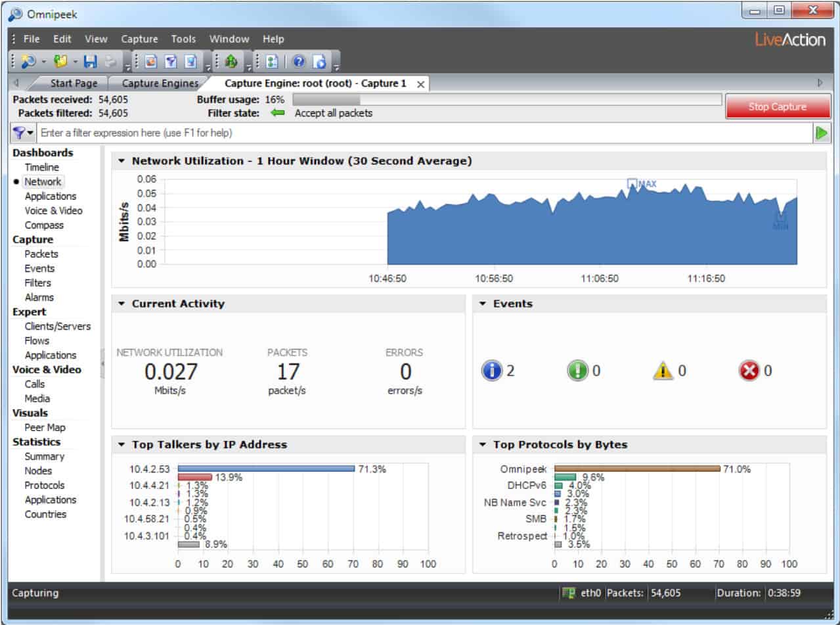Click the green apply filter play button
840x625 pixels.
[822, 133]
